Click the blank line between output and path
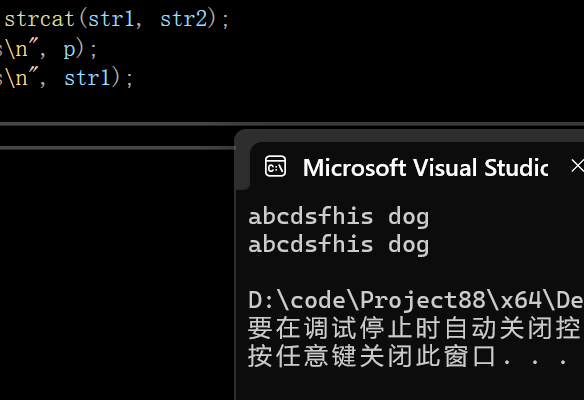584x400 pixels. (416, 273)
